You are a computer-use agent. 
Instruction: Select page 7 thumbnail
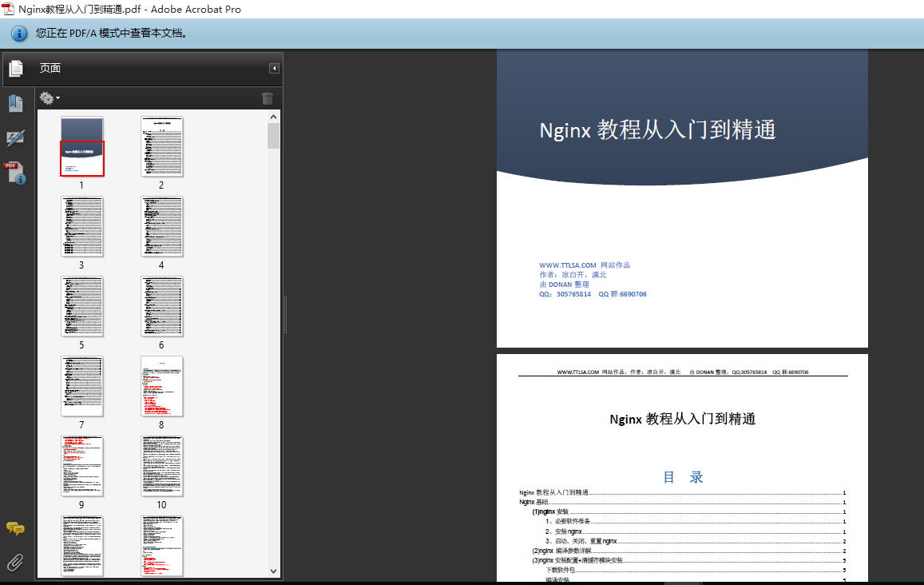point(82,386)
